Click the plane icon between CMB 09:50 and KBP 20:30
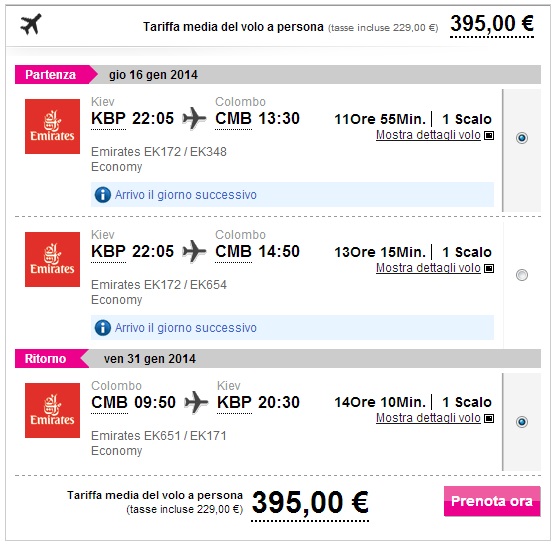 tap(196, 402)
